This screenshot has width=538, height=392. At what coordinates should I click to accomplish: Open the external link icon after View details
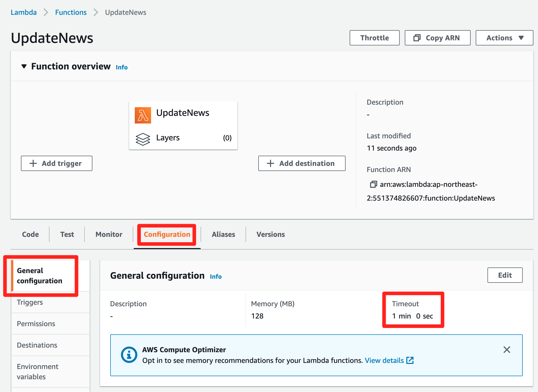pos(410,360)
